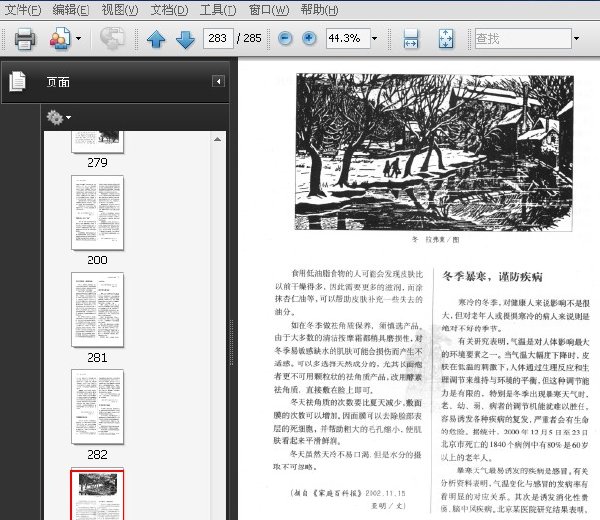Click the greyed-out globe toolbar icon
The width and height of the screenshot is (600, 520).
click(112, 38)
